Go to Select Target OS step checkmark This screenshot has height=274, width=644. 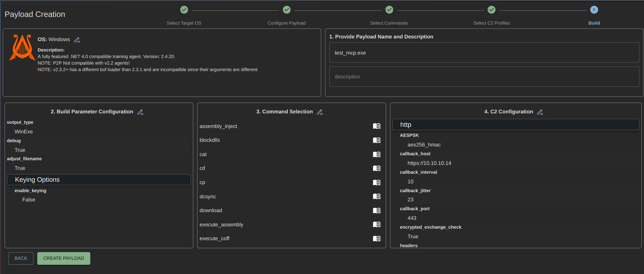pyautogui.click(x=184, y=10)
